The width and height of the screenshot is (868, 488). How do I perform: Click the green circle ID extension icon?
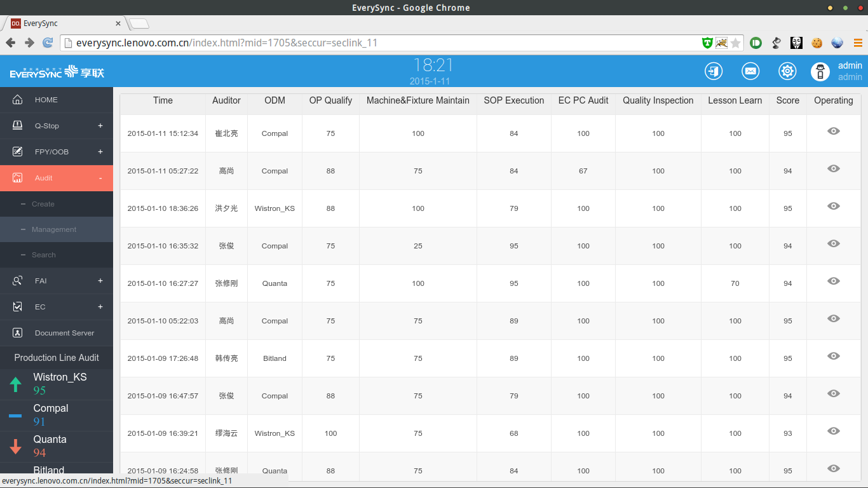coord(756,43)
